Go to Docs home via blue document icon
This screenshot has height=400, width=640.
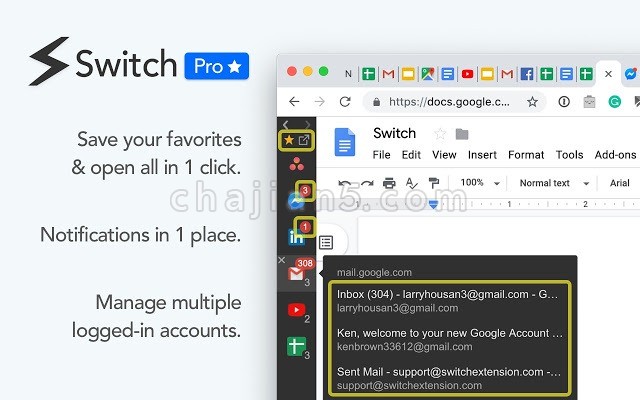[344, 142]
